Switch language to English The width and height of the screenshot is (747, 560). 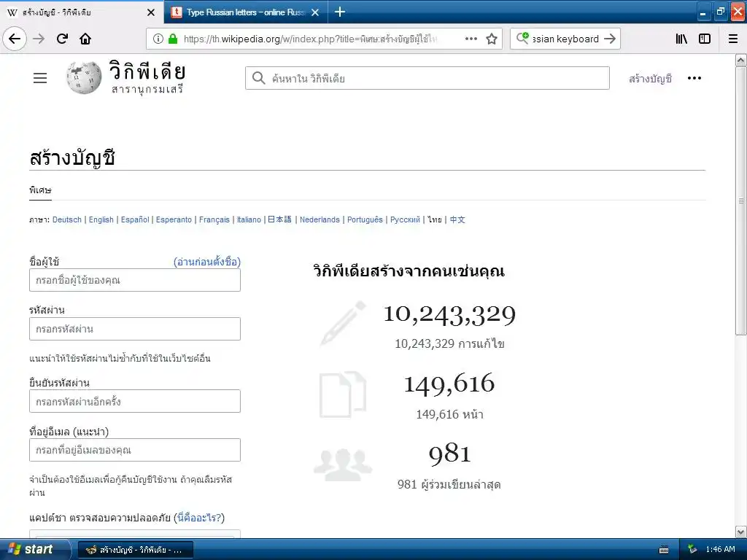pyautogui.click(x=101, y=219)
